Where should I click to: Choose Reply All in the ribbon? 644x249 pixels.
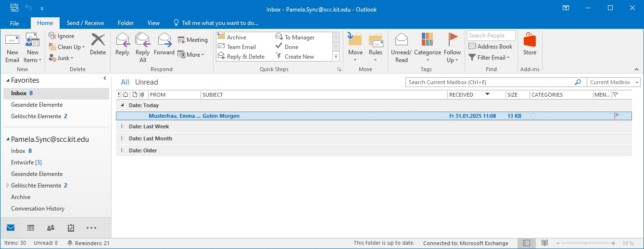tap(143, 48)
